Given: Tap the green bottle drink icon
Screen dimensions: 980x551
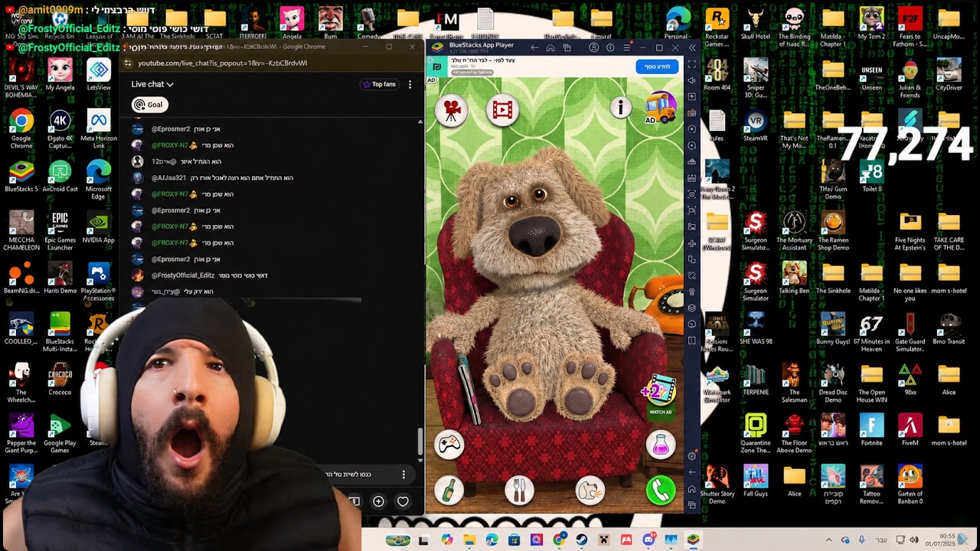Looking at the screenshot, I should click(449, 491).
